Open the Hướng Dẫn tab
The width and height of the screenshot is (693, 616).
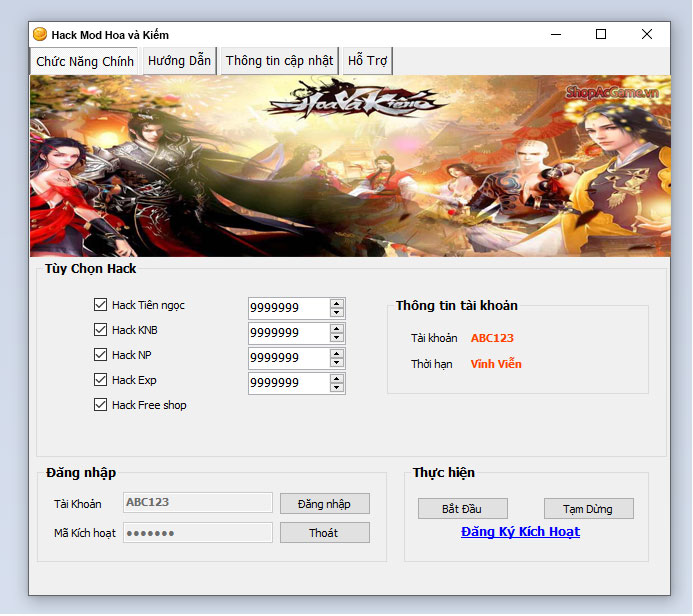tap(179, 61)
